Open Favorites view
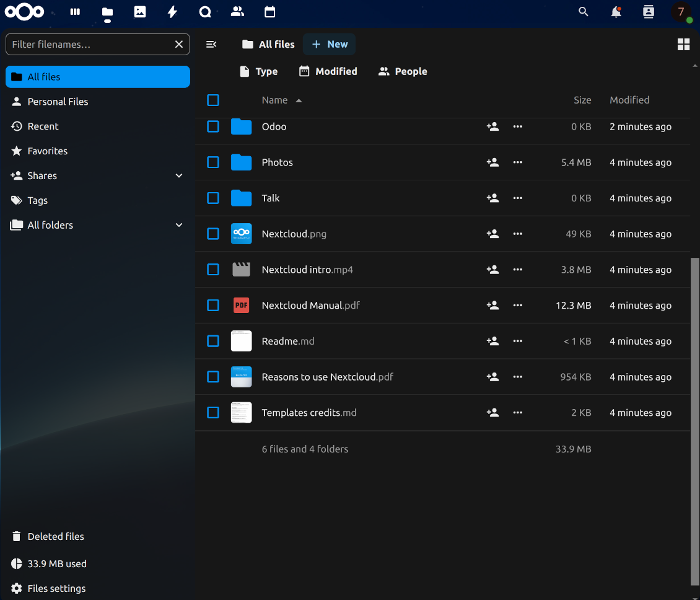 [98, 151]
